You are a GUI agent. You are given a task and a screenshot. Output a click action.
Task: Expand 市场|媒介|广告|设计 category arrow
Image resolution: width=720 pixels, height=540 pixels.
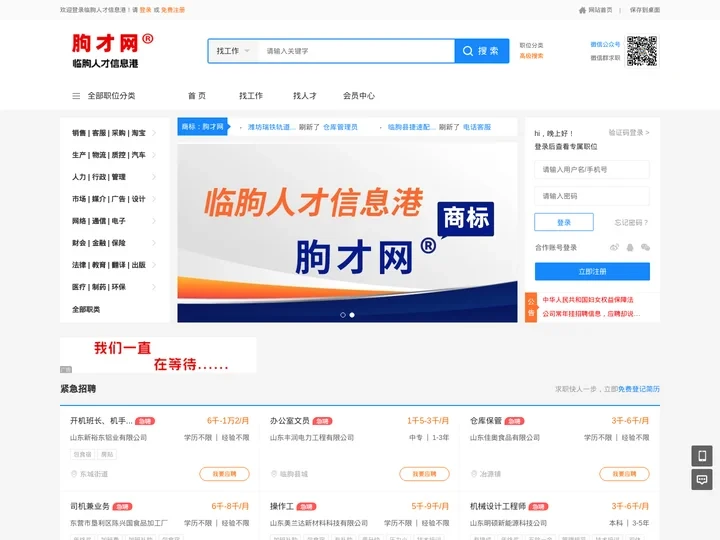[154, 199]
